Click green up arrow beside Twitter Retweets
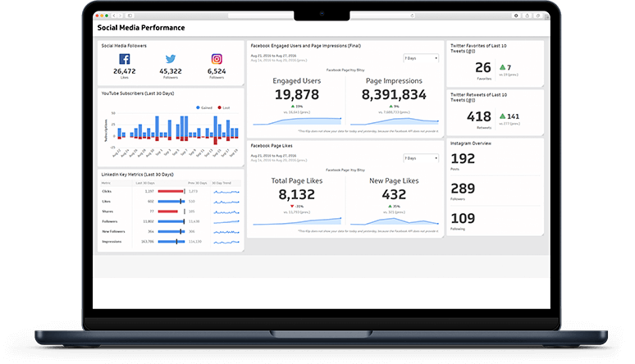 click(501, 116)
